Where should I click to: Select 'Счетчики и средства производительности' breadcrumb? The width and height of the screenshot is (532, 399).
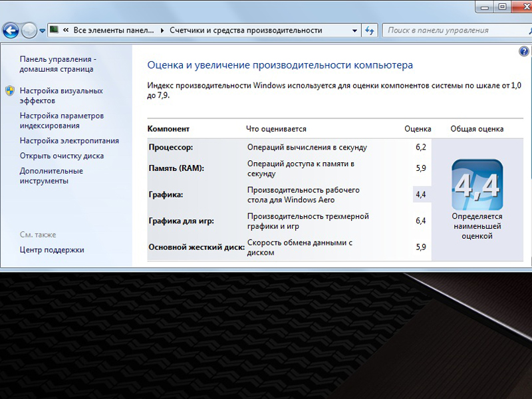tap(245, 30)
